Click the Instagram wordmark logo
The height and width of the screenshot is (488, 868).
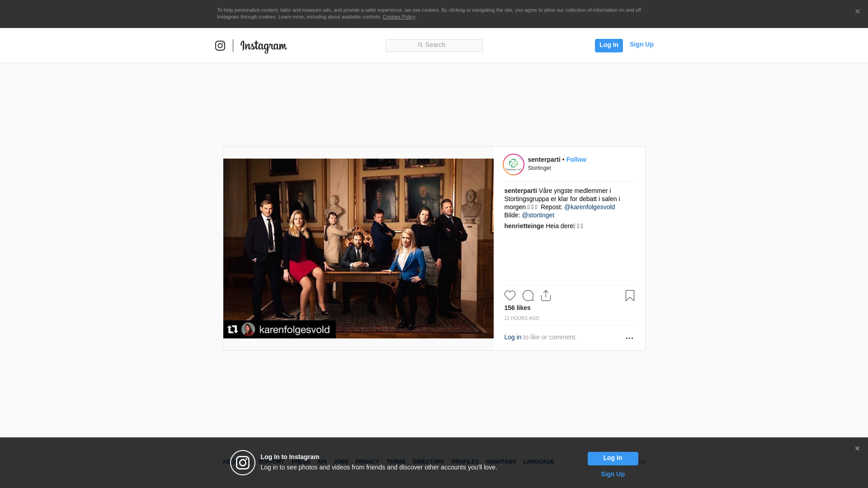[264, 46]
